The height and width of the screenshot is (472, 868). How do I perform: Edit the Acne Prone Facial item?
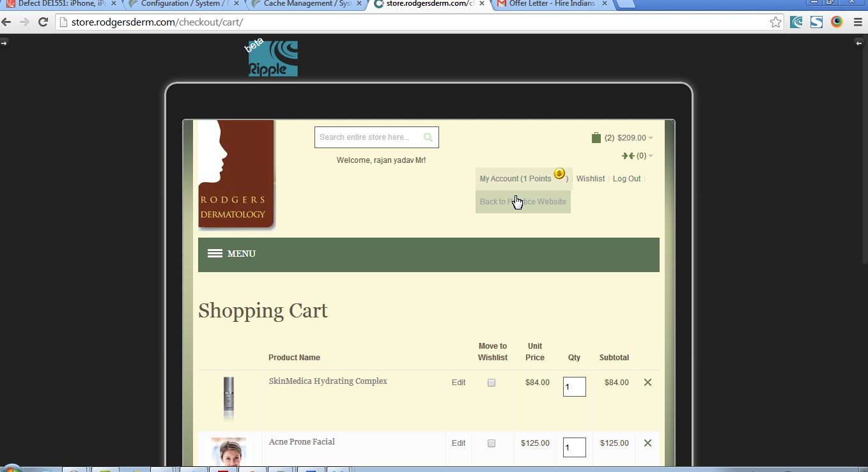[458, 443]
